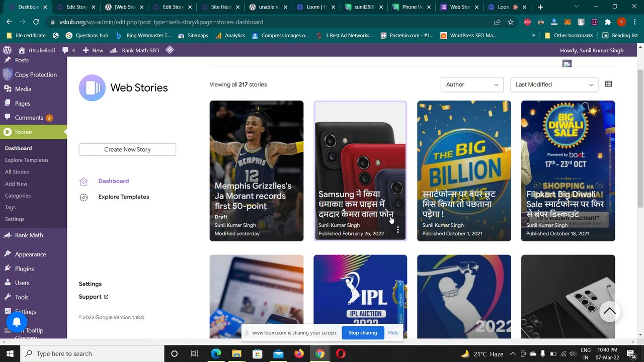The height and width of the screenshot is (362, 644).
Task: Open the Analytics bookmark
Action: (230, 36)
